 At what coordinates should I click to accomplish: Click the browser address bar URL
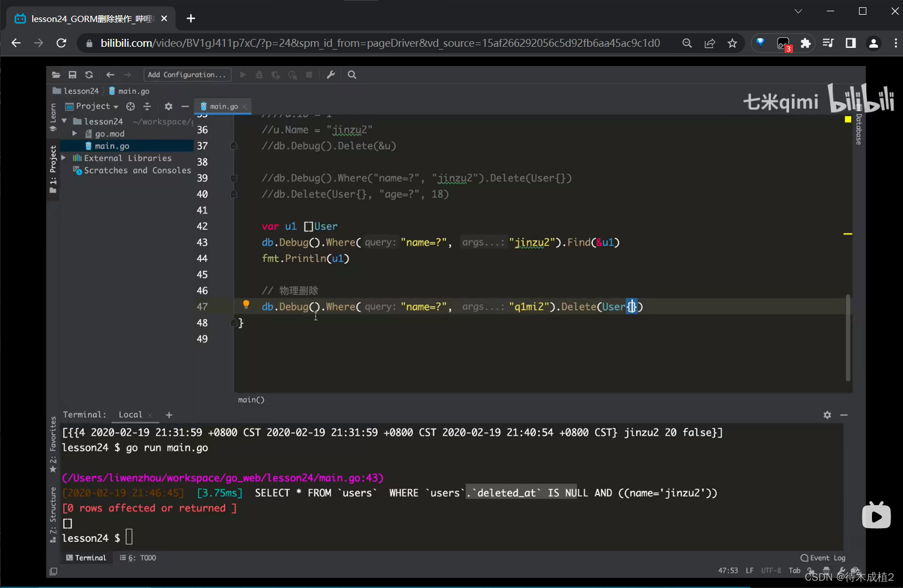pyautogui.click(x=380, y=43)
